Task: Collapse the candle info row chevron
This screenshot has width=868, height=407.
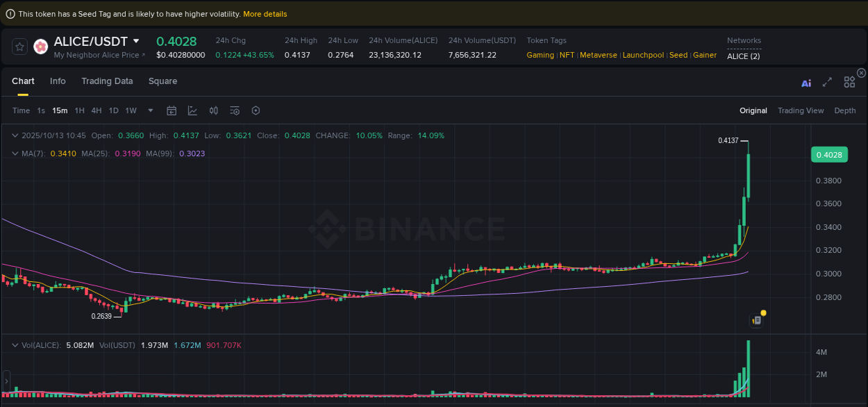Action: (x=15, y=135)
